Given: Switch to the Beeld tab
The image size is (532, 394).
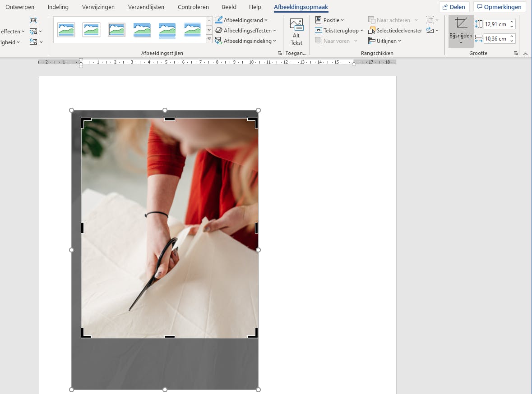Looking at the screenshot, I should tap(229, 7).
